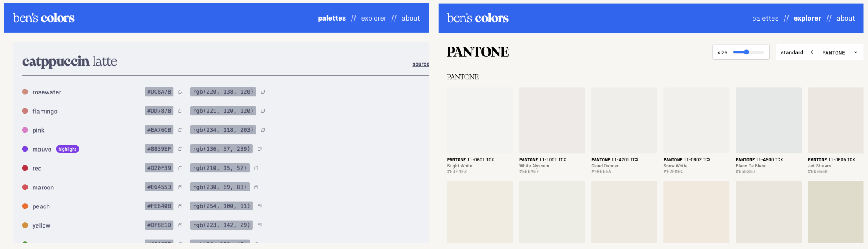Viewport: 868px width, 249px height.
Task: Select the Bright White Pantone swatch
Action: coord(480,120)
